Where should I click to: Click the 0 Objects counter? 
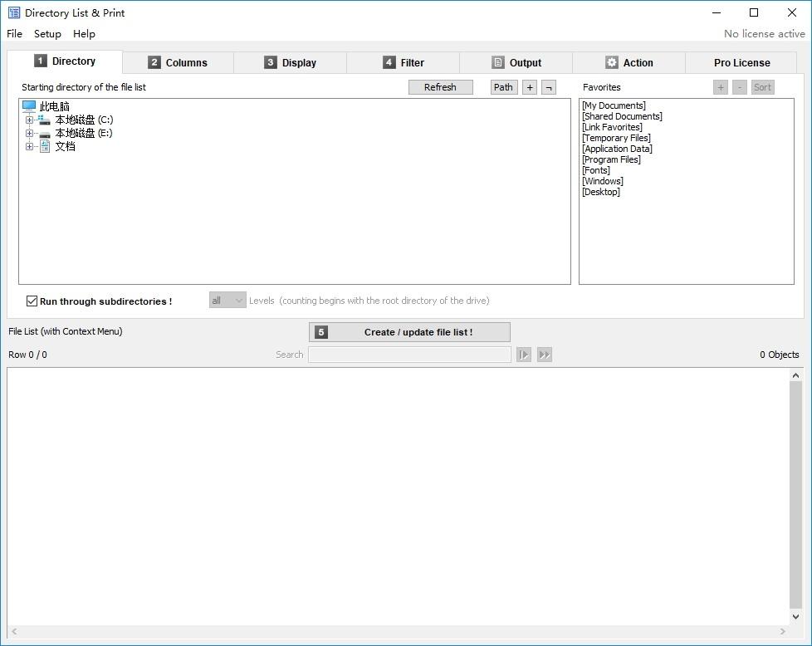click(x=780, y=355)
